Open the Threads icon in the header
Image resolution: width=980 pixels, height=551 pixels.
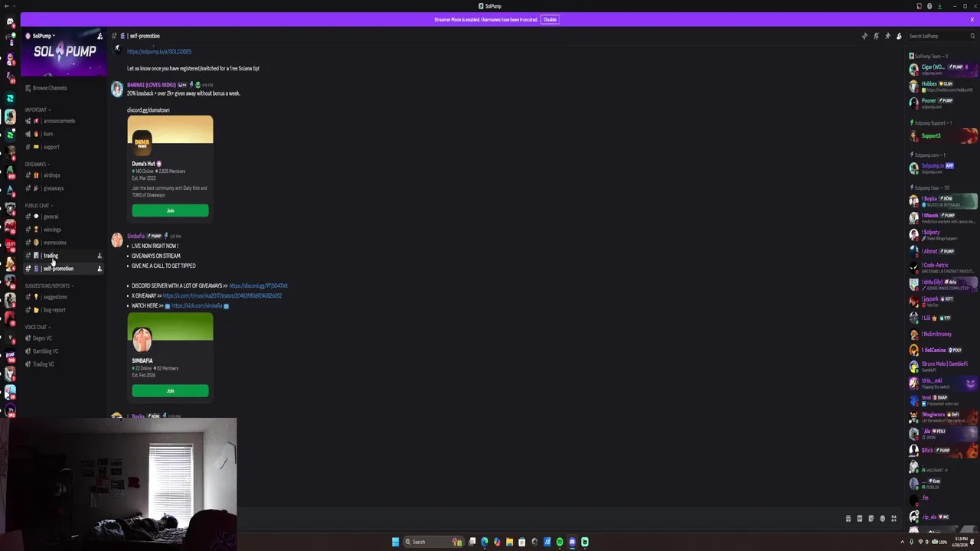(x=864, y=36)
